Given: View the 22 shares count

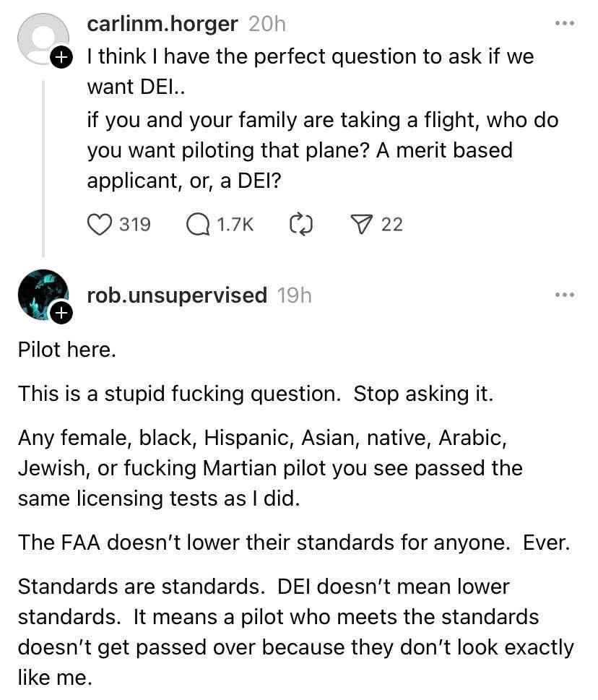Looking at the screenshot, I should [x=392, y=224].
